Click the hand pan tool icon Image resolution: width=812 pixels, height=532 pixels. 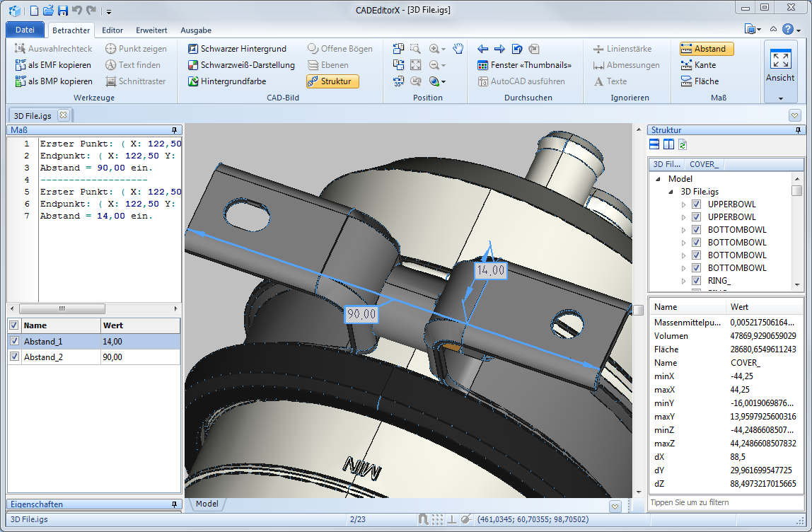[458, 49]
